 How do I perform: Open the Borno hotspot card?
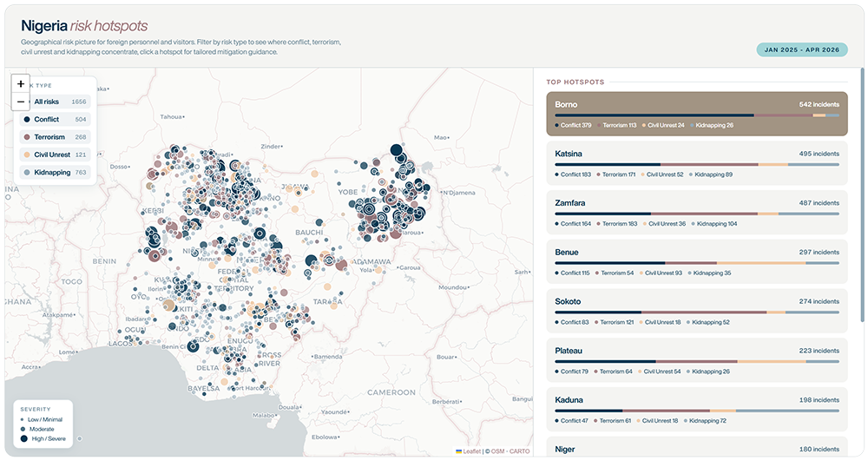(696, 114)
